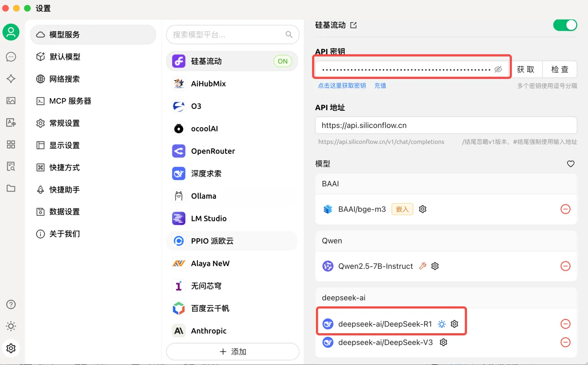Reveal API key with the eye icon
The height and width of the screenshot is (365, 588).
(498, 69)
